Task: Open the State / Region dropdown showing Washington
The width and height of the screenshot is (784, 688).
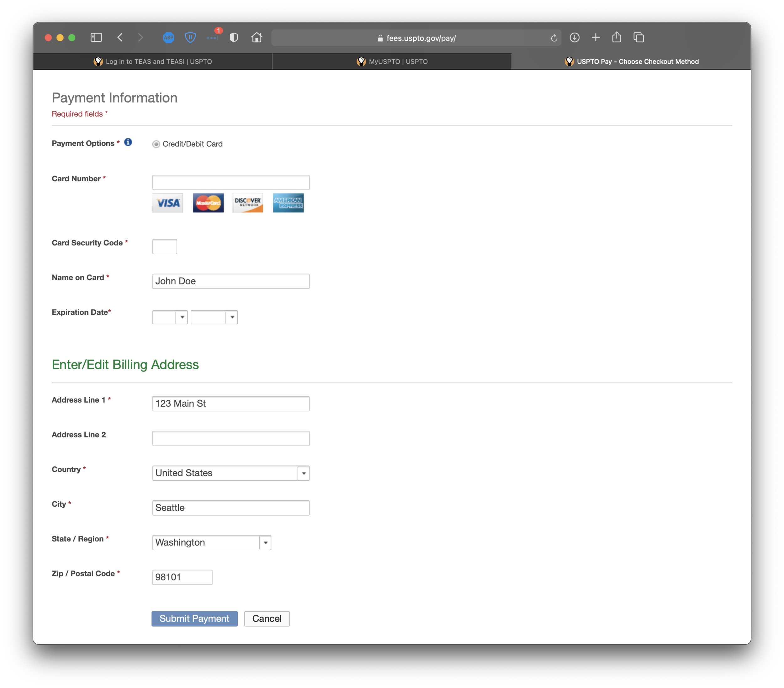Action: point(212,542)
